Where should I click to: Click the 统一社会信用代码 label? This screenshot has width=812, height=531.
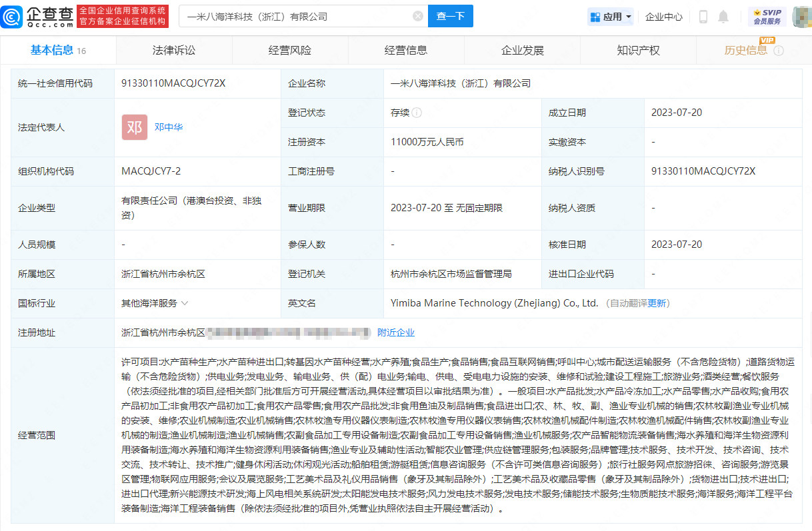55,83
